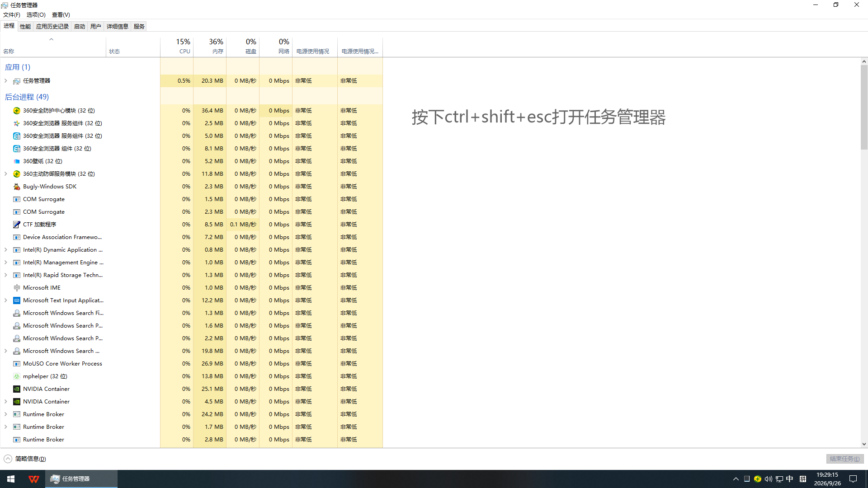The height and width of the screenshot is (488, 868).
Task: Click the 任务管理器 taskbar button
Action: (81, 479)
